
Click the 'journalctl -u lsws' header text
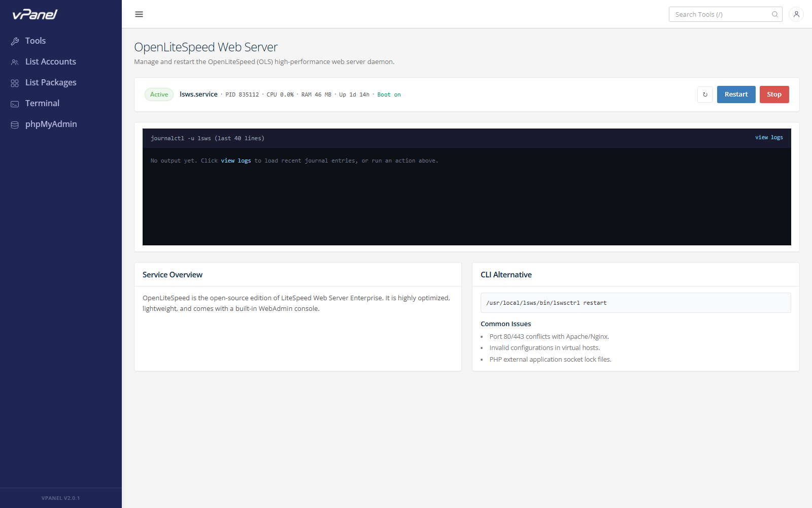[208, 138]
